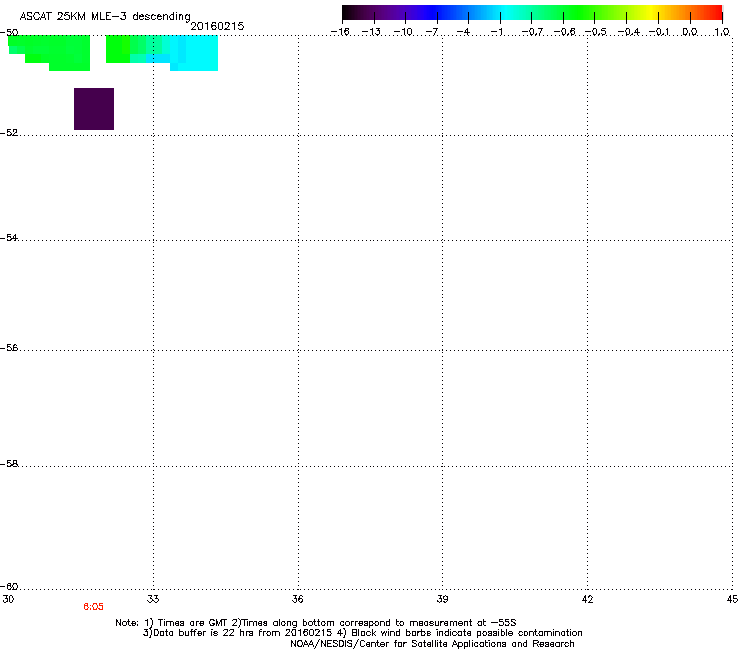Screen dimensions: 740x650
Task: Click the NOAA/NESDIS Center for Satellite Applications credit
Action: click(432, 644)
